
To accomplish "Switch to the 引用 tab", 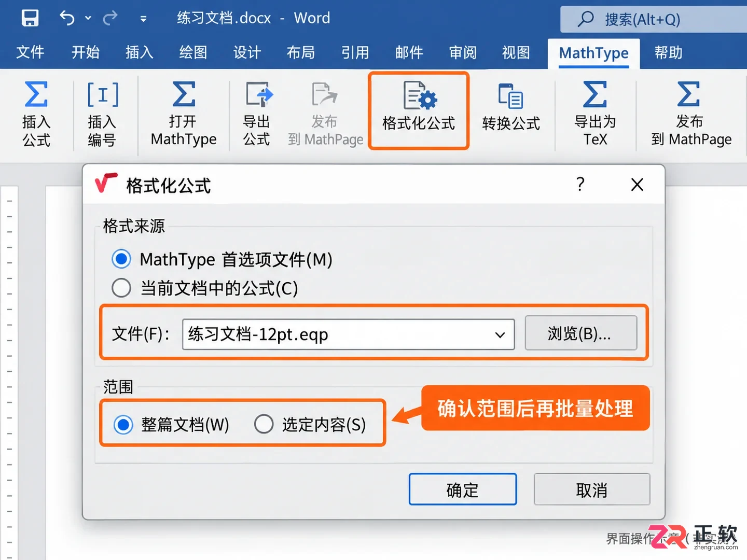I will [x=355, y=52].
